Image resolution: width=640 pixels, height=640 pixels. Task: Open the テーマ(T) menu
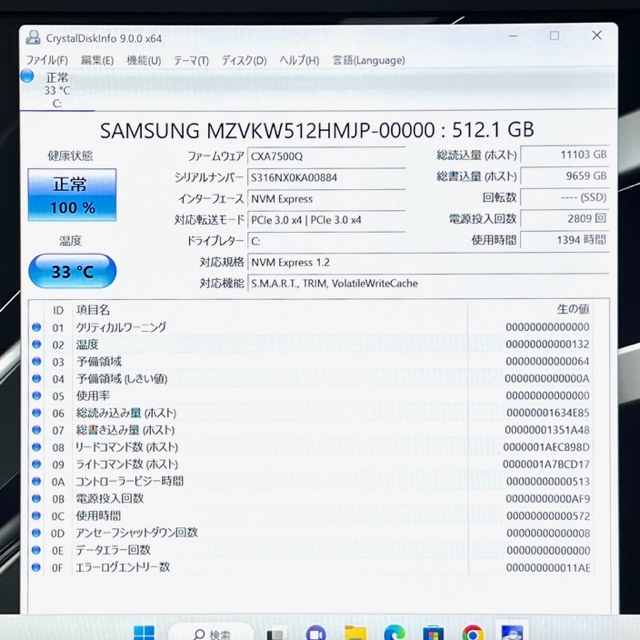pos(191,60)
